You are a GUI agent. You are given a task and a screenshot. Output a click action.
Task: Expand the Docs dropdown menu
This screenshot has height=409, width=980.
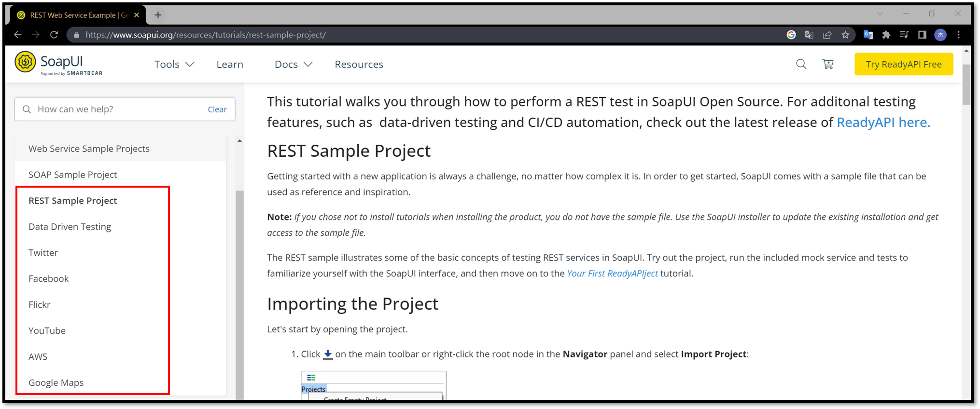tap(293, 64)
